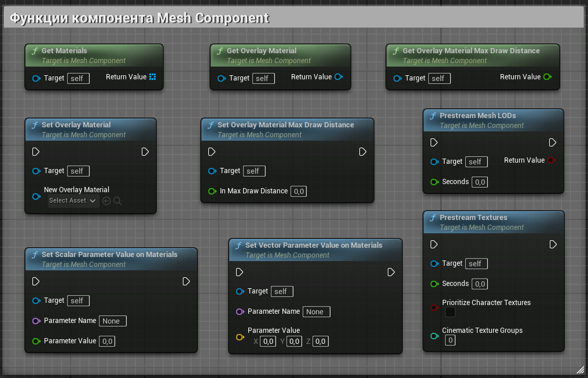Click red Return Value pin on Prestream Mesh LODs
The width and height of the screenshot is (588, 378).
[x=551, y=160]
